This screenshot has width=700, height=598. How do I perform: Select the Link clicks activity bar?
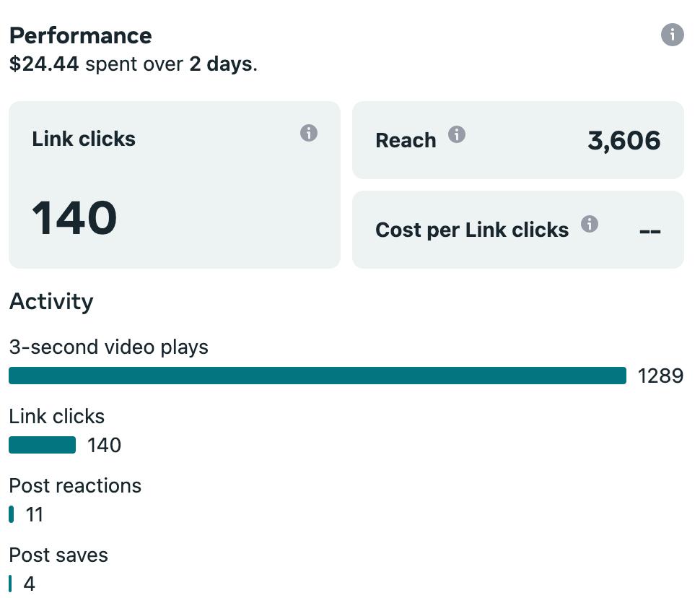42,445
